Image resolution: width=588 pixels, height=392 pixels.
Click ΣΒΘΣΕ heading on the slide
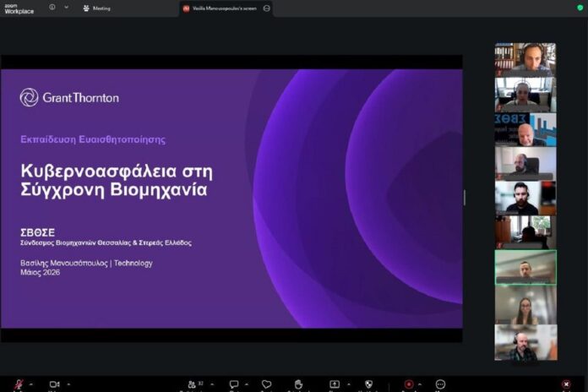(37, 232)
